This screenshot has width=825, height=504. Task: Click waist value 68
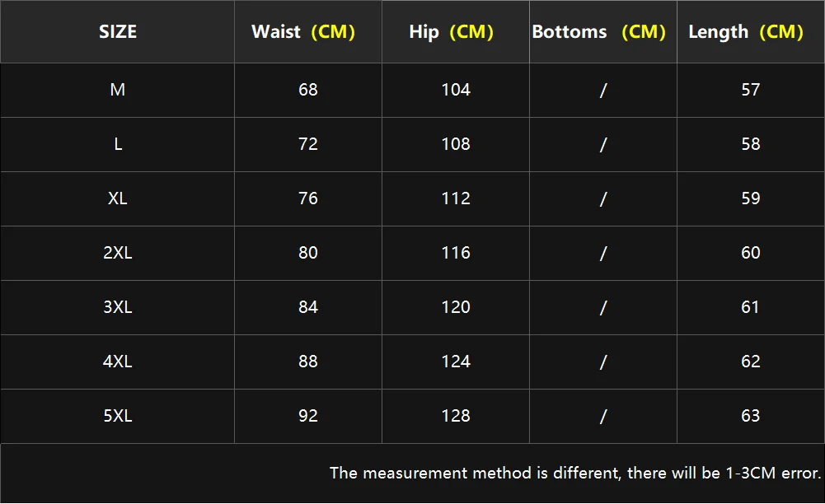coord(308,90)
